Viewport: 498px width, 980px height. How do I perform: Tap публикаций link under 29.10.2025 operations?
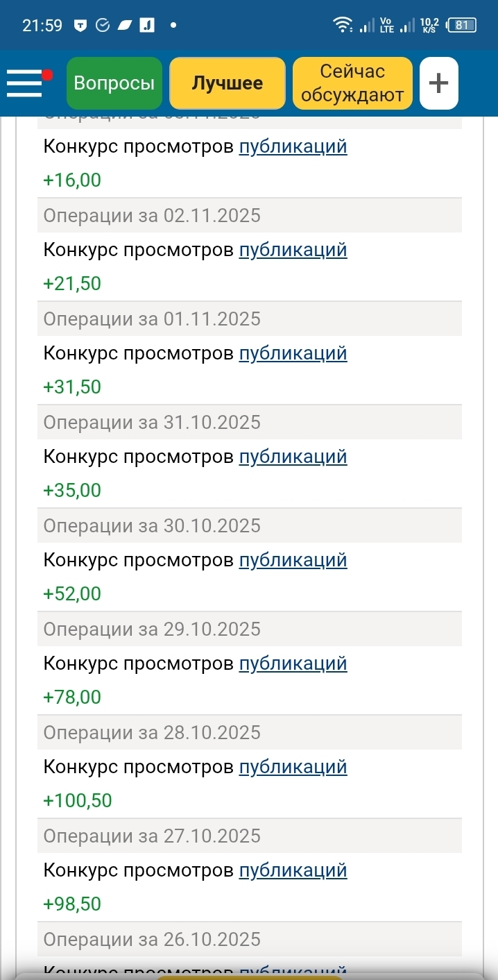coord(293,664)
